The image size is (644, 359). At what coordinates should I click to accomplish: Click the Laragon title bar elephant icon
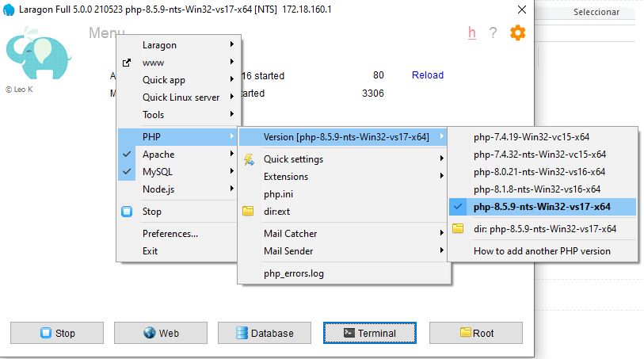(x=9, y=10)
